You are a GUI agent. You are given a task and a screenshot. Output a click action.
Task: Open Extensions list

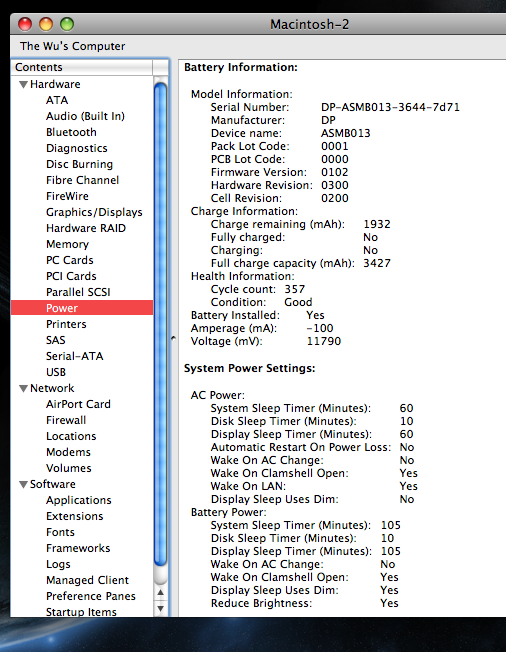coord(74,516)
